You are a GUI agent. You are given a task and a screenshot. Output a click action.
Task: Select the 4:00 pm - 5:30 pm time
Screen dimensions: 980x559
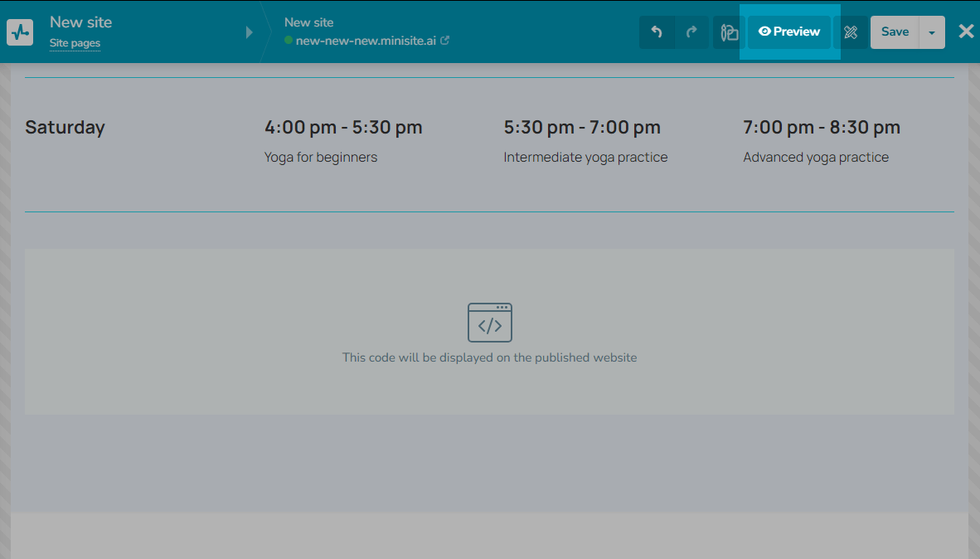click(x=343, y=128)
